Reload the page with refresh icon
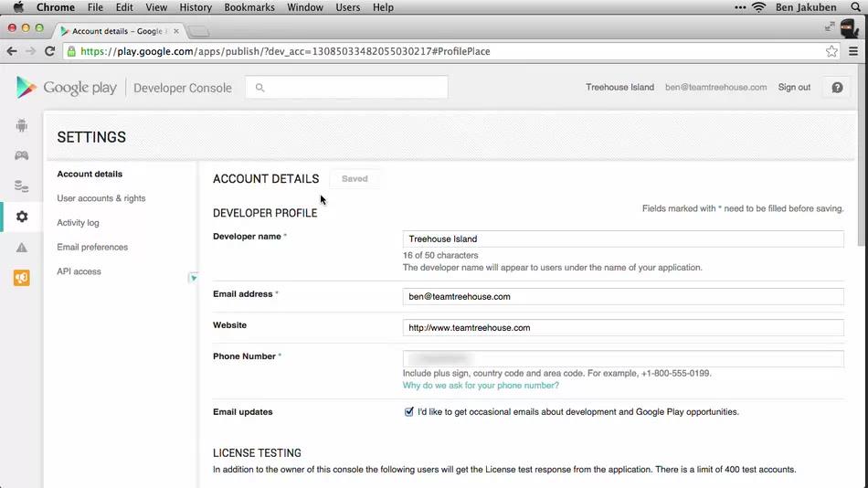The height and width of the screenshot is (488, 868). coord(50,51)
